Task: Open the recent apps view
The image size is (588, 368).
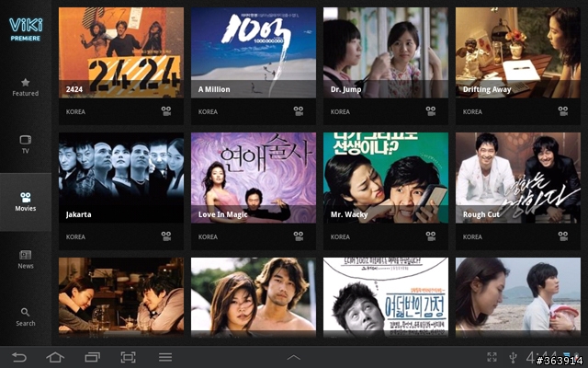Action: 92,357
